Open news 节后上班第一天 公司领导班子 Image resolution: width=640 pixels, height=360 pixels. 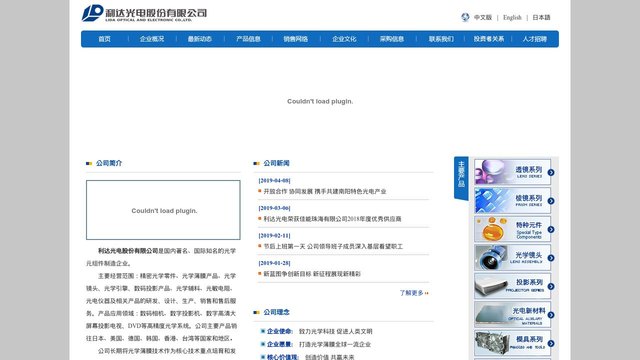coord(333,247)
